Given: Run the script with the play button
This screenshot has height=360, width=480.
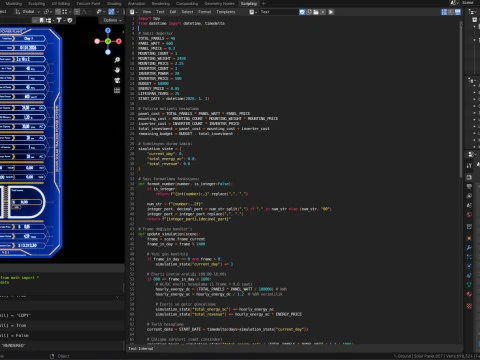Looking at the screenshot, I should [331, 12].
